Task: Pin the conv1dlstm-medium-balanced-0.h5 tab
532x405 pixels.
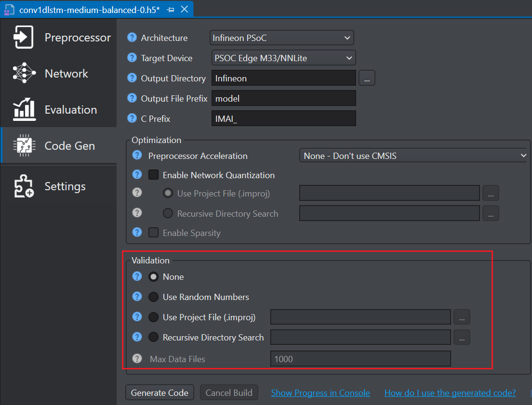Action: pos(171,10)
